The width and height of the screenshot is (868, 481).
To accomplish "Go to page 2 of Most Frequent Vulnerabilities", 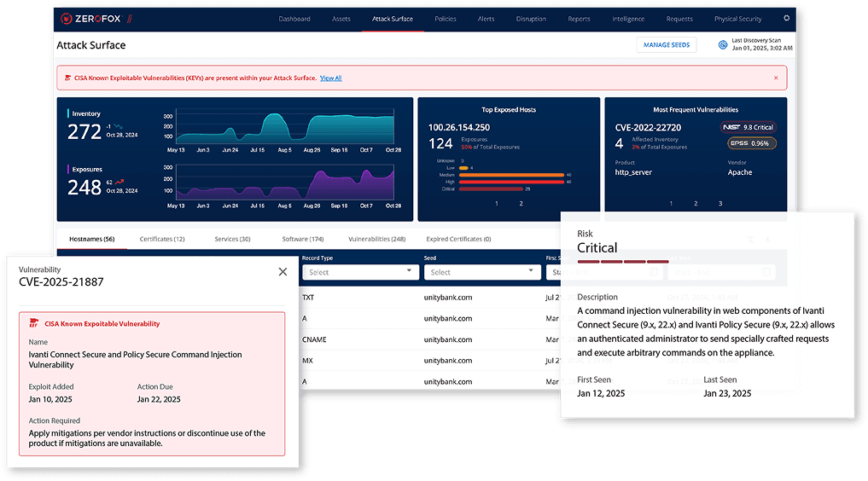I will pos(696,204).
